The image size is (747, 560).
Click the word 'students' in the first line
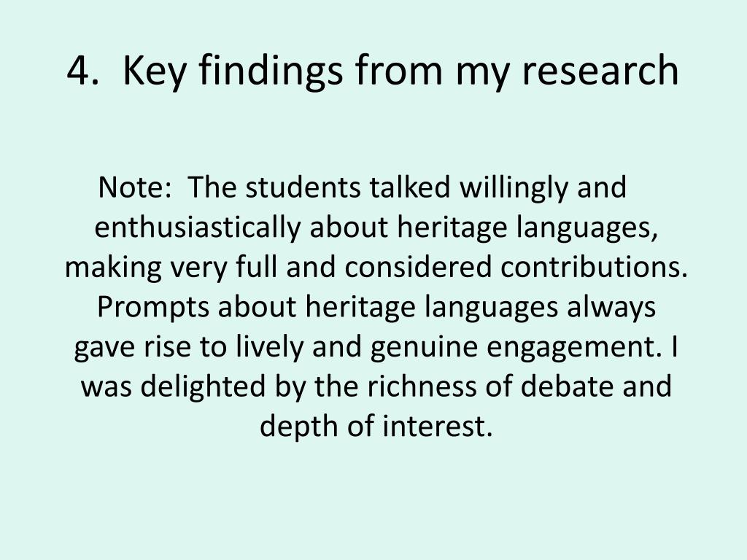[303, 187]
